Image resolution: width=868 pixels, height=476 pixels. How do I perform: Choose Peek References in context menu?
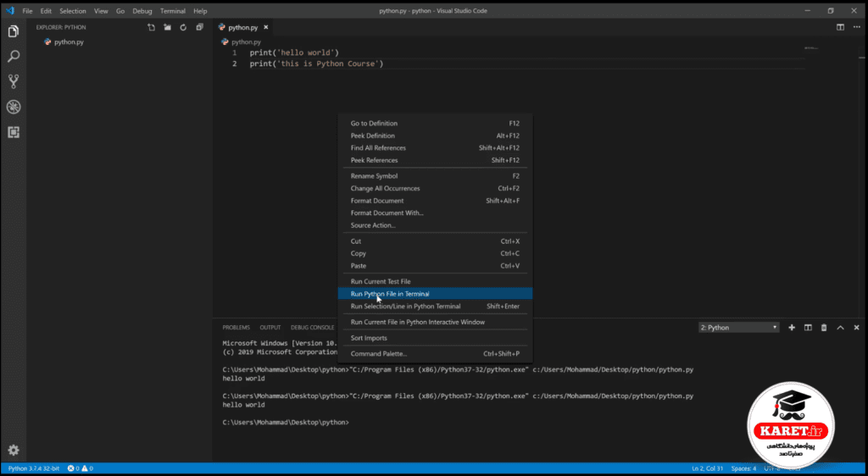pyautogui.click(x=435, y=160)
